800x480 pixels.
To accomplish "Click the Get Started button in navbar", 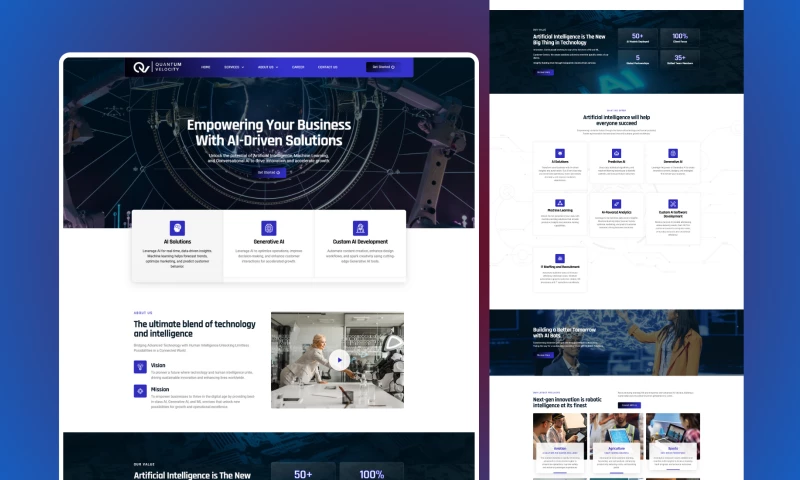I will (381, 67).
